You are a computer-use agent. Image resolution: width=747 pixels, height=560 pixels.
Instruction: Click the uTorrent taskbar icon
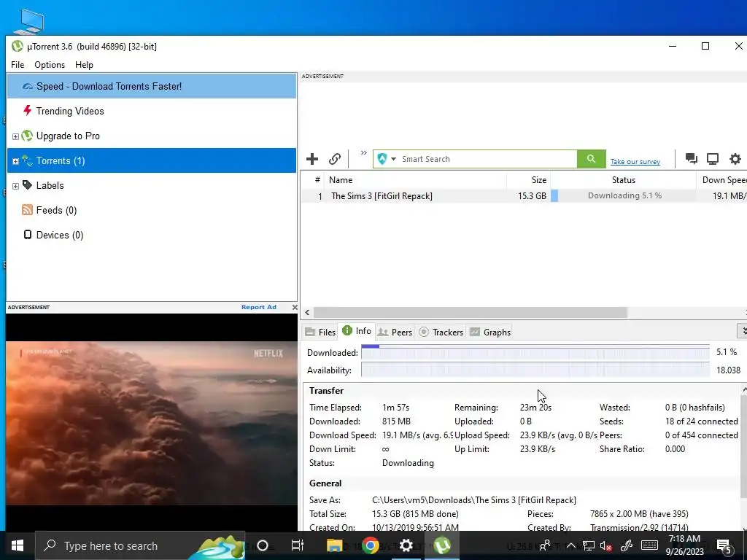tap(441, 545)
